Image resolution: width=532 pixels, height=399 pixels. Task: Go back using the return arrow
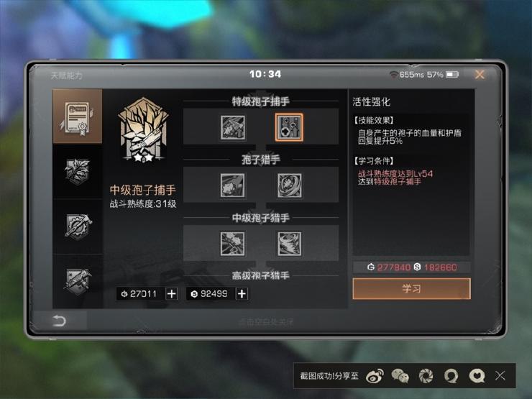pyautogui.click(x=59, y=321)
